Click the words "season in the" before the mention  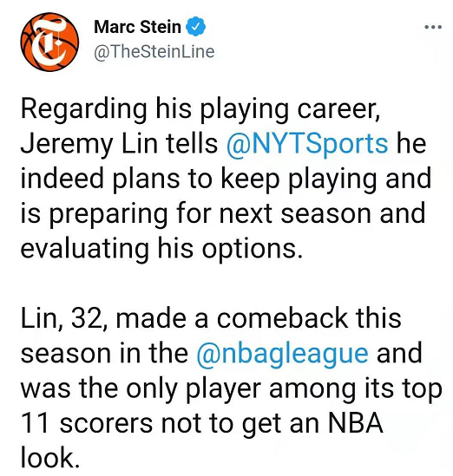point(104,354)
